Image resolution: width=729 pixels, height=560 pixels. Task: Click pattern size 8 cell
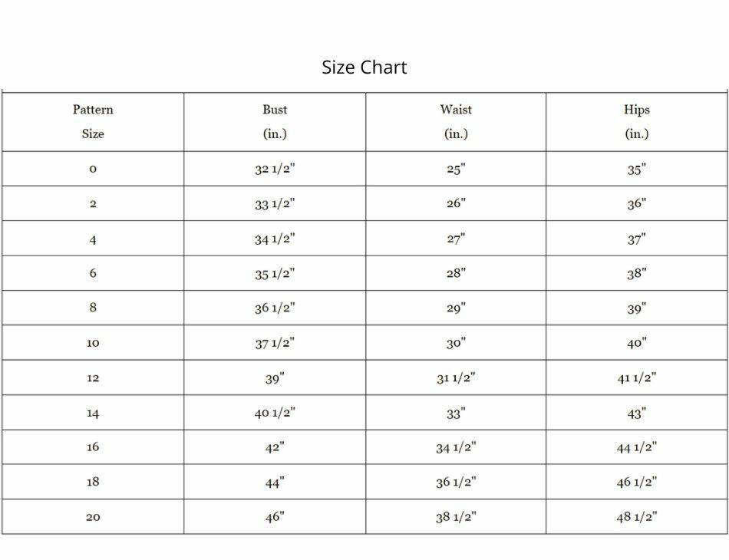point(93,308)
